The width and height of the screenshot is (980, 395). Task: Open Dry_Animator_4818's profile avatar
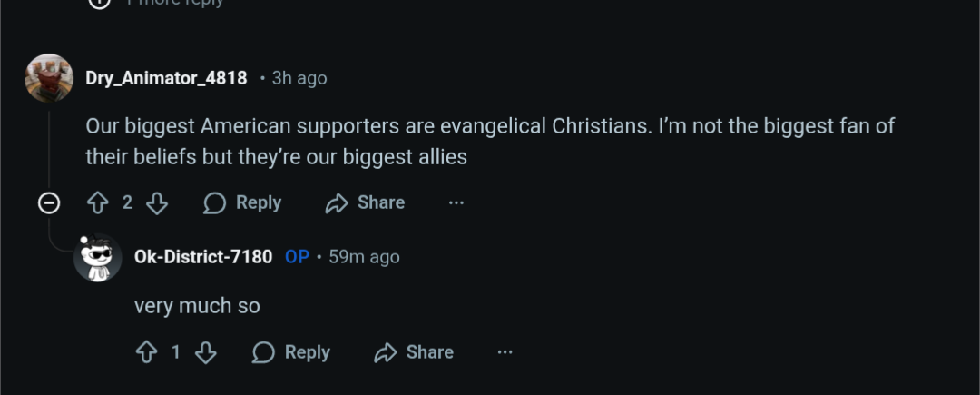tap(49, 78)
